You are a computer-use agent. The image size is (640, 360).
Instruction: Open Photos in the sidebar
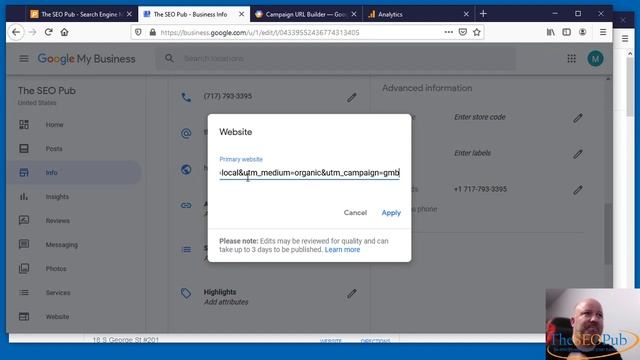(56, 269)
